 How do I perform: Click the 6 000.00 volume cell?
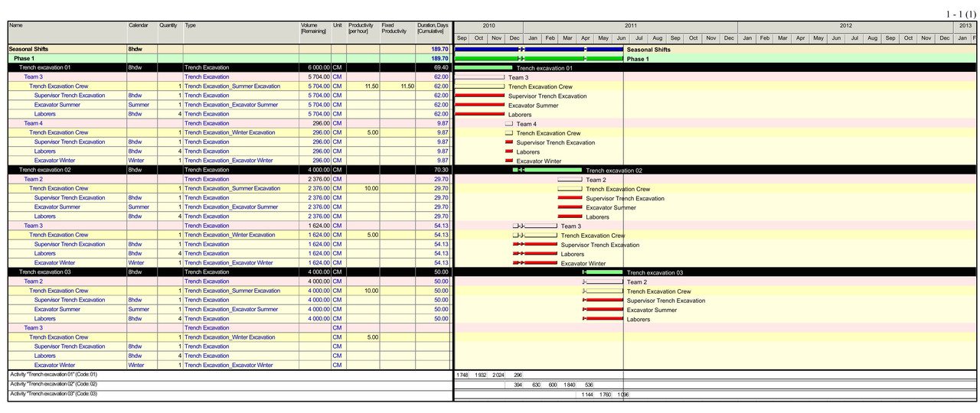tap(315, 67)
